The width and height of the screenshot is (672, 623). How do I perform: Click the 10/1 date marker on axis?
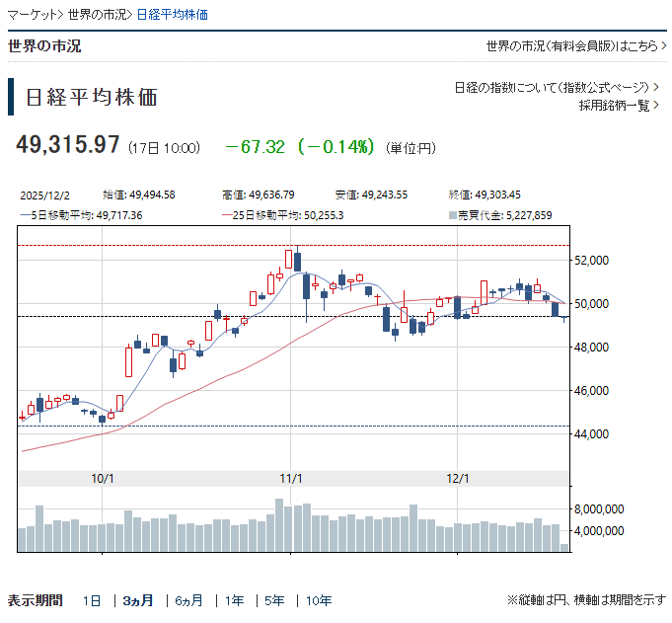coord(103,478)
